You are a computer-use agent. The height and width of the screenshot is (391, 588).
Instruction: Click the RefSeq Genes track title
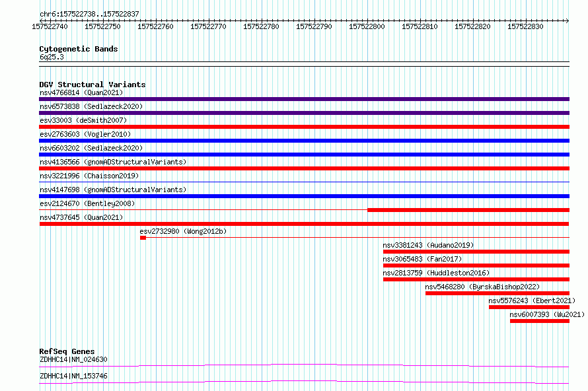(x=67, y=351)
